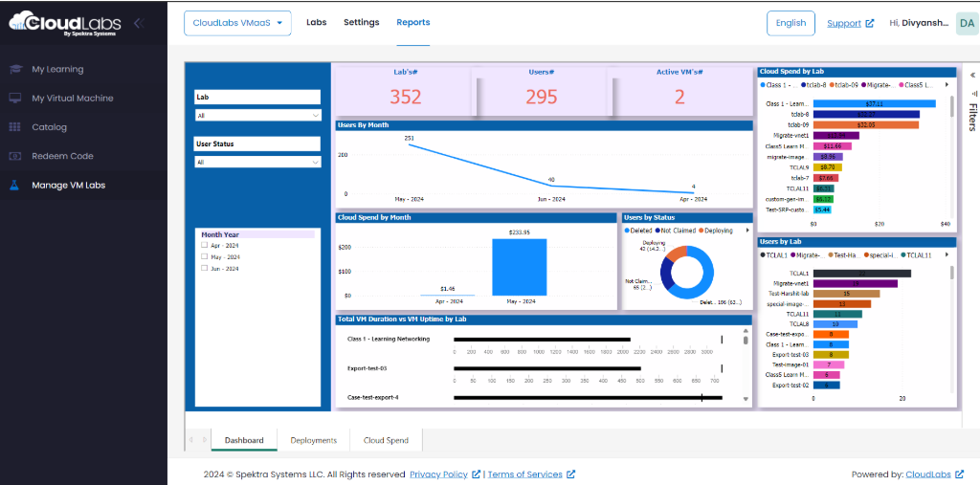Click the Manage VM Labs flask icon

[x=15, y=185]
